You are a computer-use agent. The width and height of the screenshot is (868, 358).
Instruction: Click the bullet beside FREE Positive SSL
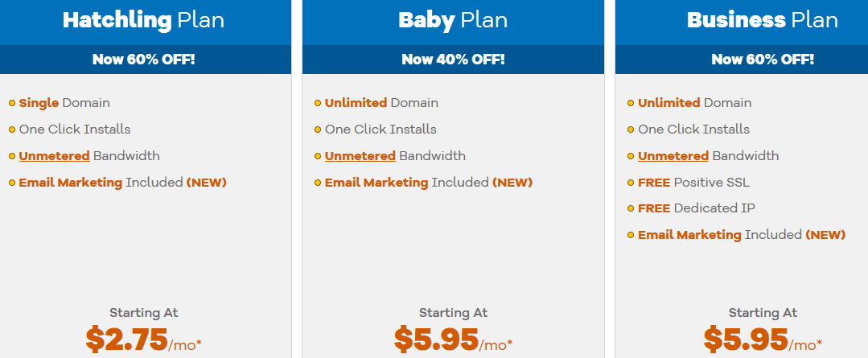click(x=631, y=183)
